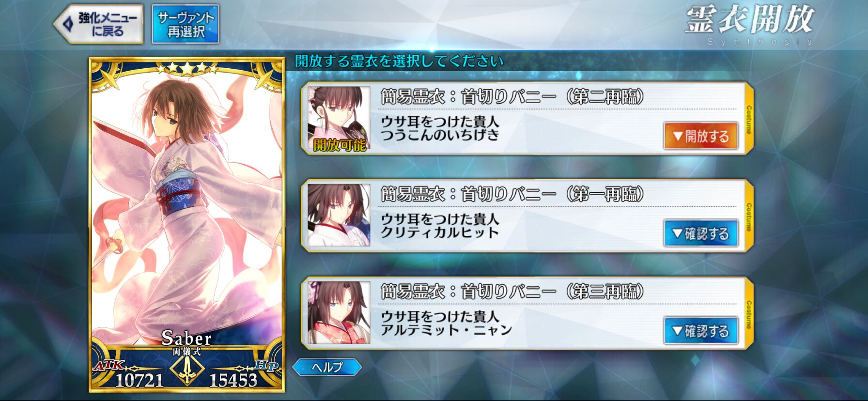Select the 第三再臨 costume portrait thumbnail
868x401 pixels.
(339, 312)
